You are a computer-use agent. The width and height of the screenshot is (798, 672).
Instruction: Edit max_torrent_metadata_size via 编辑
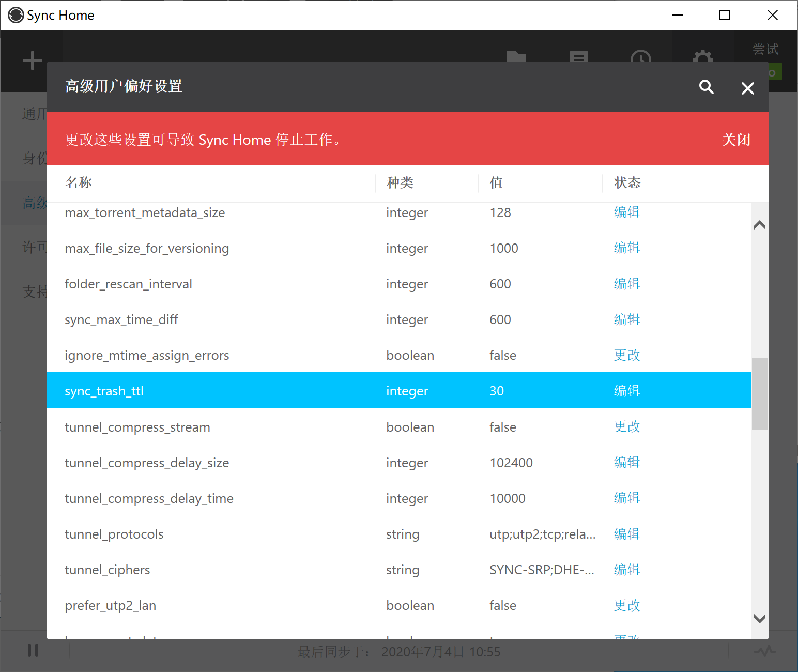(627, 212)
